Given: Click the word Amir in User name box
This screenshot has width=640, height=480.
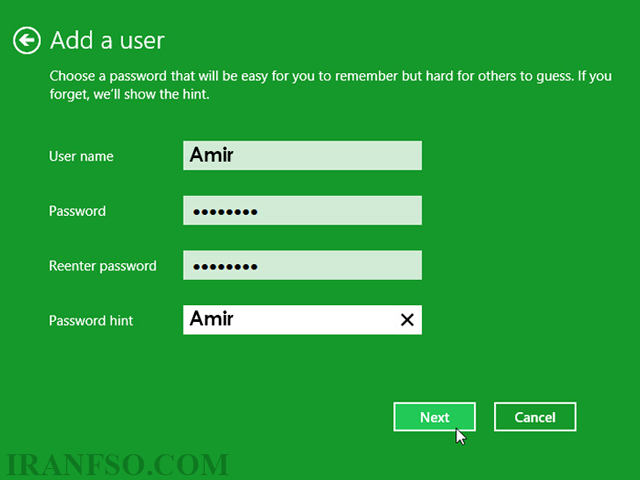Looking at the screenshot, I should point(211,155).
